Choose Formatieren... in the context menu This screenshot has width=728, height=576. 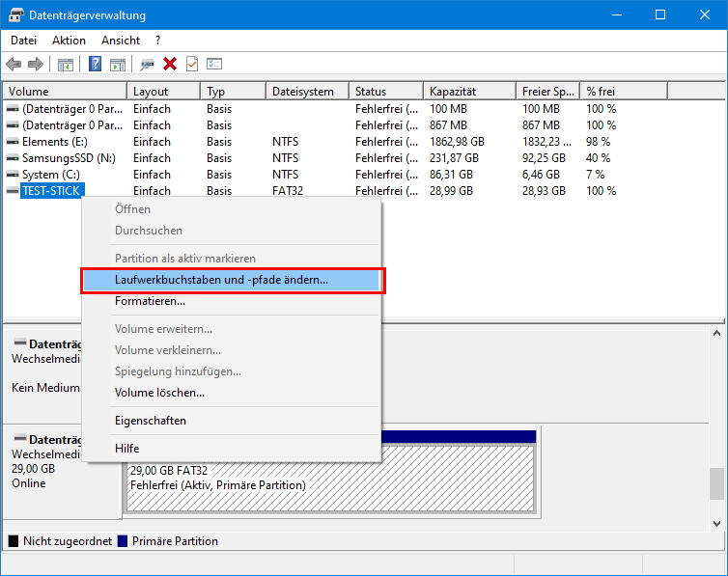coord(232,301)
